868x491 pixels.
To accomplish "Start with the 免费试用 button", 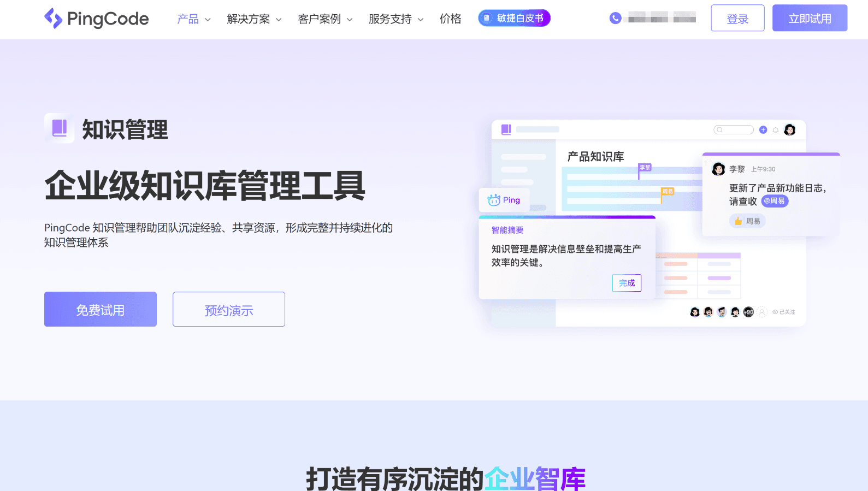I will (101, 309).
